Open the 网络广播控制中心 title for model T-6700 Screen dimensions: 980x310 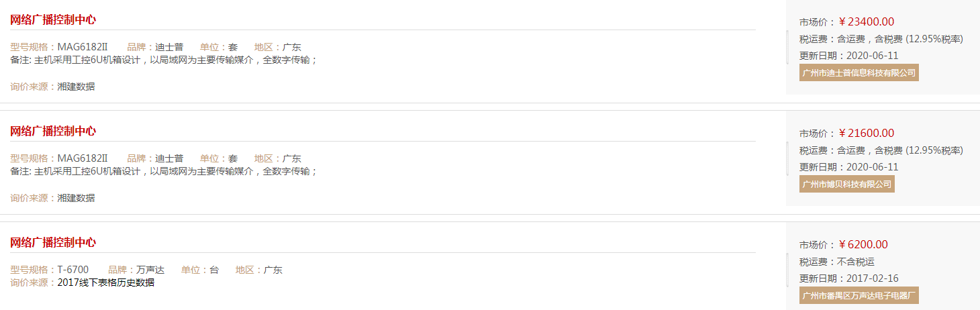point(53,242)
